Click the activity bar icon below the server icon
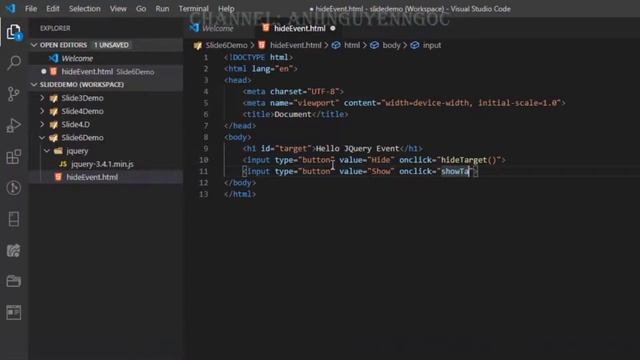Viewport: 640px width, 360px height. coord(13,250)
